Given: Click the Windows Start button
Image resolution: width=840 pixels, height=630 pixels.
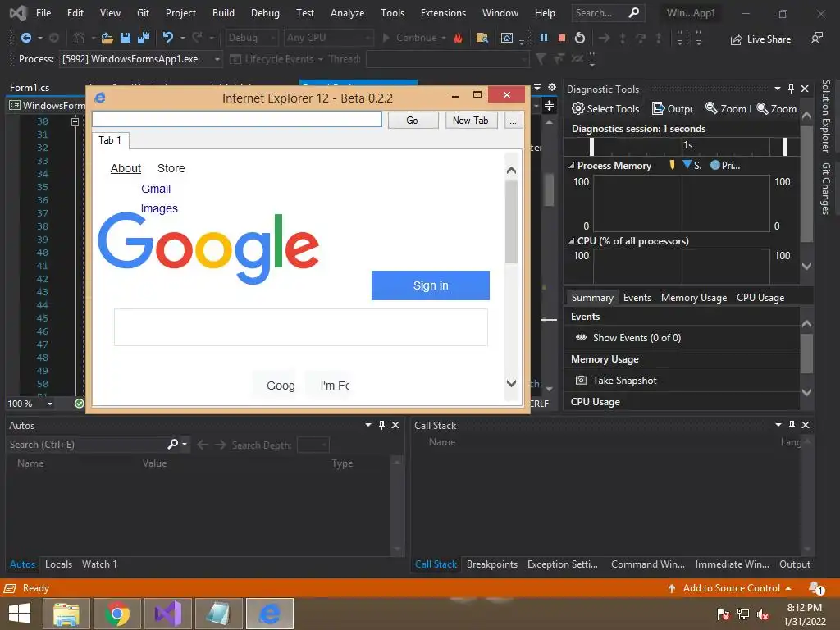Looking at the screenshot, I should (20, 614).
